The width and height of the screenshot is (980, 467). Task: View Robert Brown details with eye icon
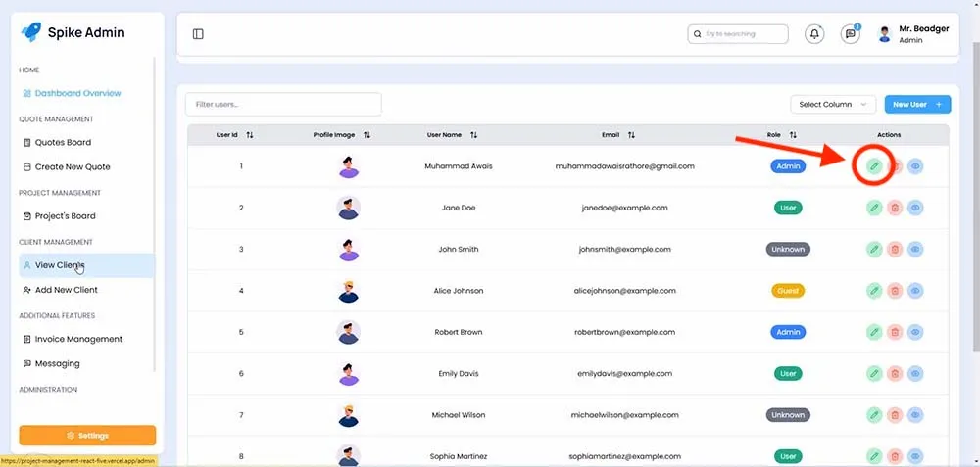(x=915, y=332)
